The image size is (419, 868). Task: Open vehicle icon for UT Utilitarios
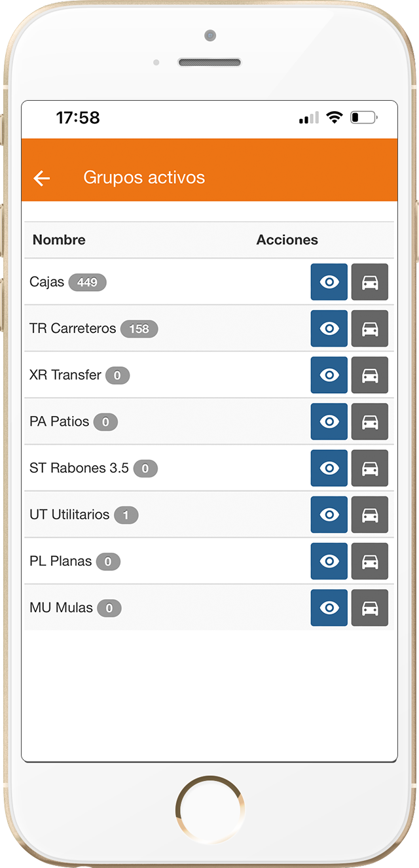370,515
